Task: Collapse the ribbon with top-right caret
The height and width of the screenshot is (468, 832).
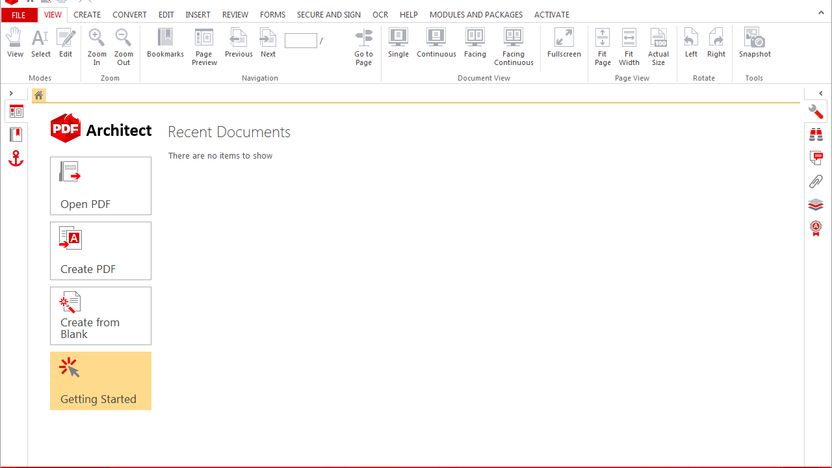Action: [x=821, y=13]
